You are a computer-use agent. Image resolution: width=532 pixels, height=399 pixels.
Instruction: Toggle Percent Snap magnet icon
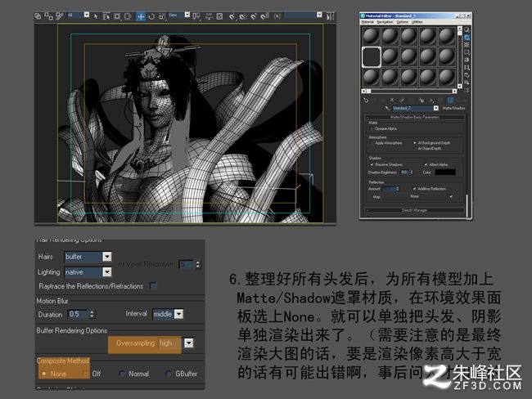pos(254,16)
